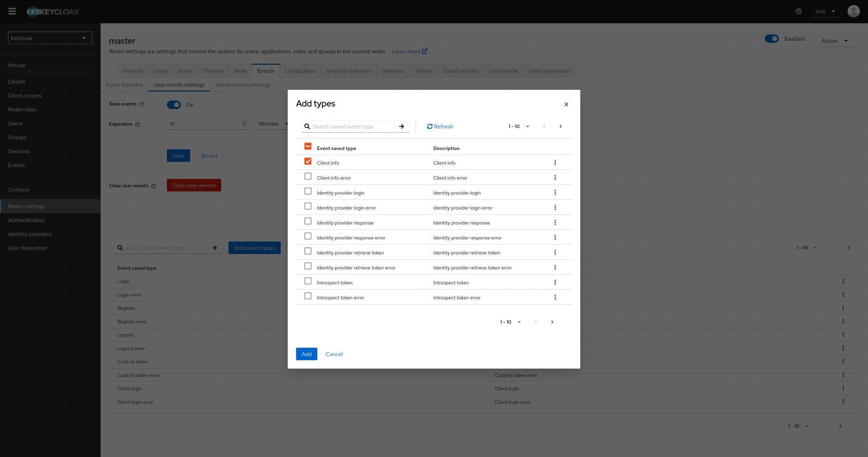Go to the next page with the top dialog chevron
The width and height of the screenshot is (868, 457).
coord(560,126)
